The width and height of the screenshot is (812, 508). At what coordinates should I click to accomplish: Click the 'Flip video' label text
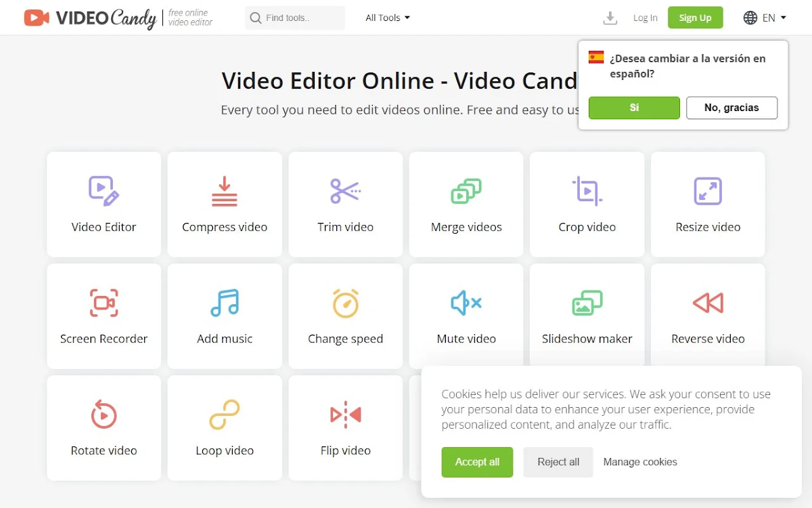pos(345,451)
